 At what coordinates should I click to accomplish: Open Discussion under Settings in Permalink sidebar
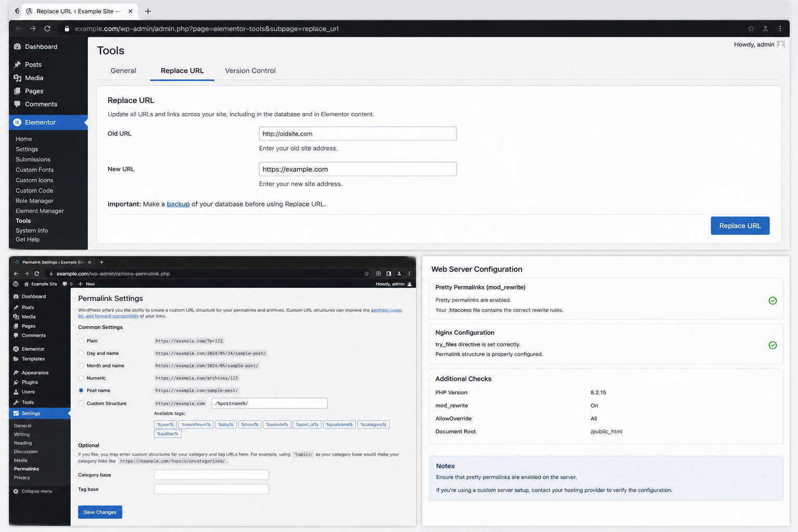tap(26, 452)
